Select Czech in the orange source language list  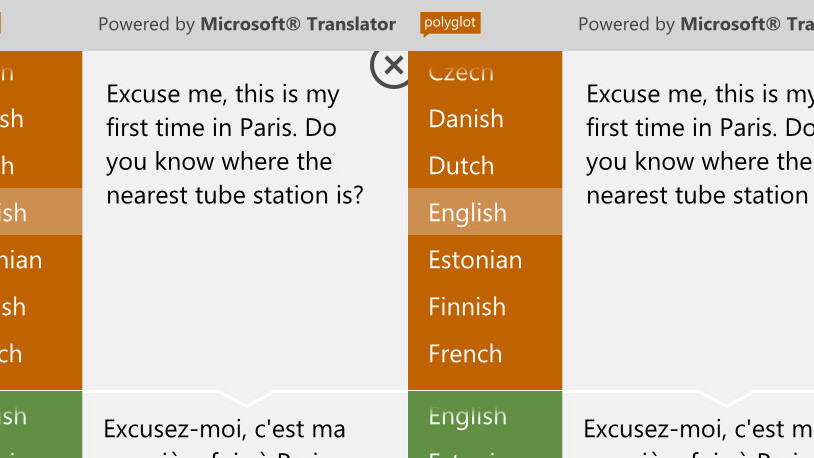461,72
